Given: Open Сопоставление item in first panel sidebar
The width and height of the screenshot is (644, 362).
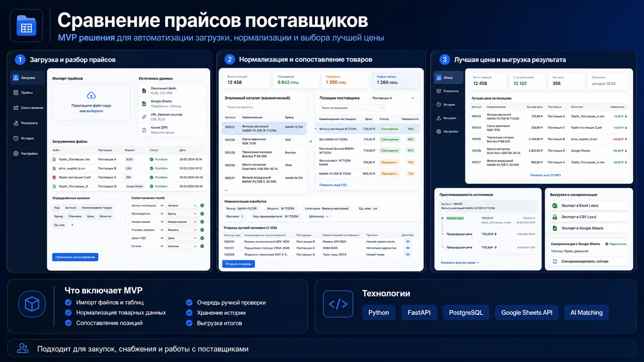Looking at the screenshot, I should [x=28, y=108].
